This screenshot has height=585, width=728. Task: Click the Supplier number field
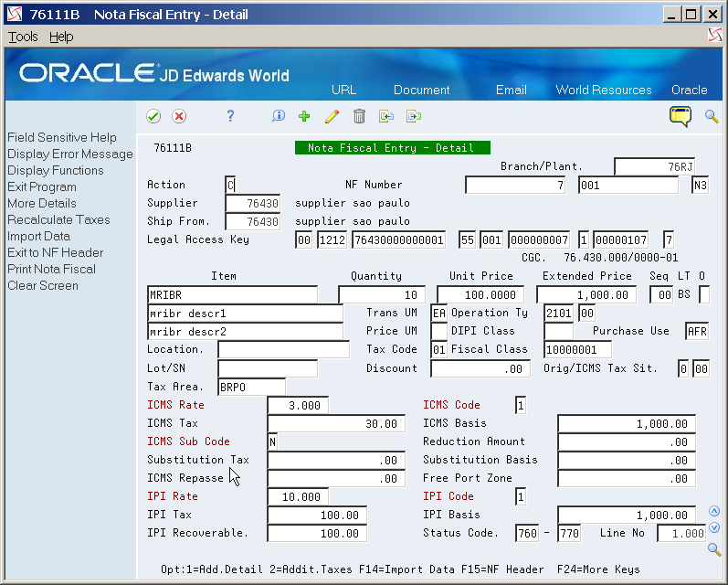253,204
